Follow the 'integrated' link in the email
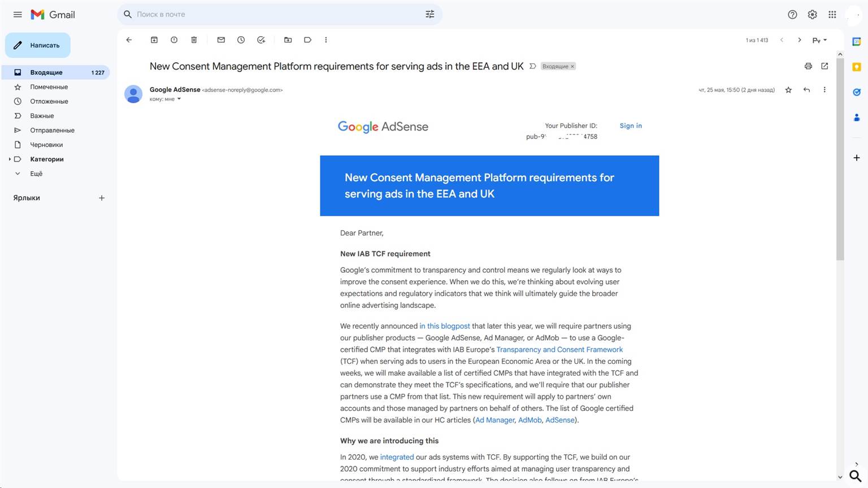The width and height of the screenshot is (868, 488). 397,457
